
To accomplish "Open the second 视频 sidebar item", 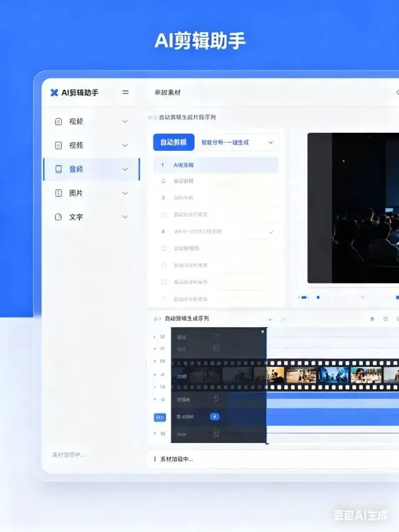I will pyautogui.click(x=92, y=145).
